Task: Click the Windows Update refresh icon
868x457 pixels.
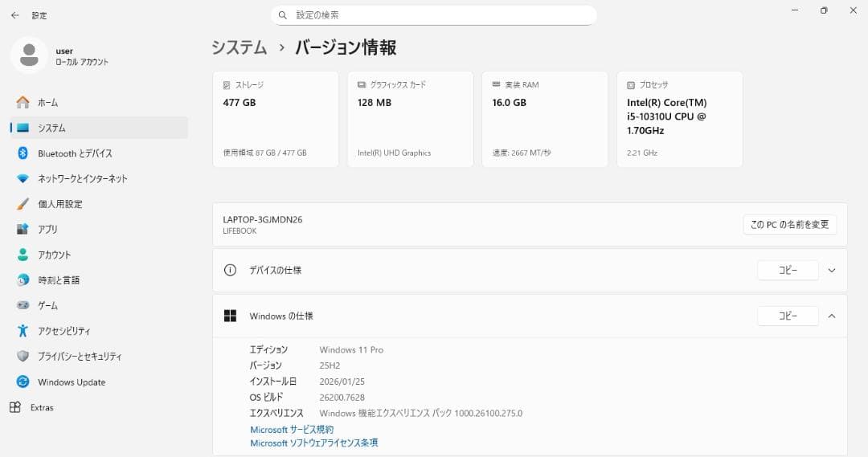Action: [23, 382]
